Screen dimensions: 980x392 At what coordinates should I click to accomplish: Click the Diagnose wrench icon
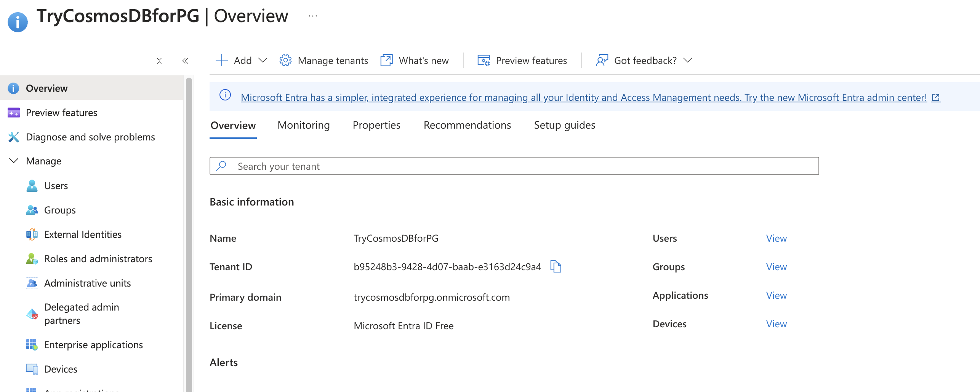click(x=14, y=137)
